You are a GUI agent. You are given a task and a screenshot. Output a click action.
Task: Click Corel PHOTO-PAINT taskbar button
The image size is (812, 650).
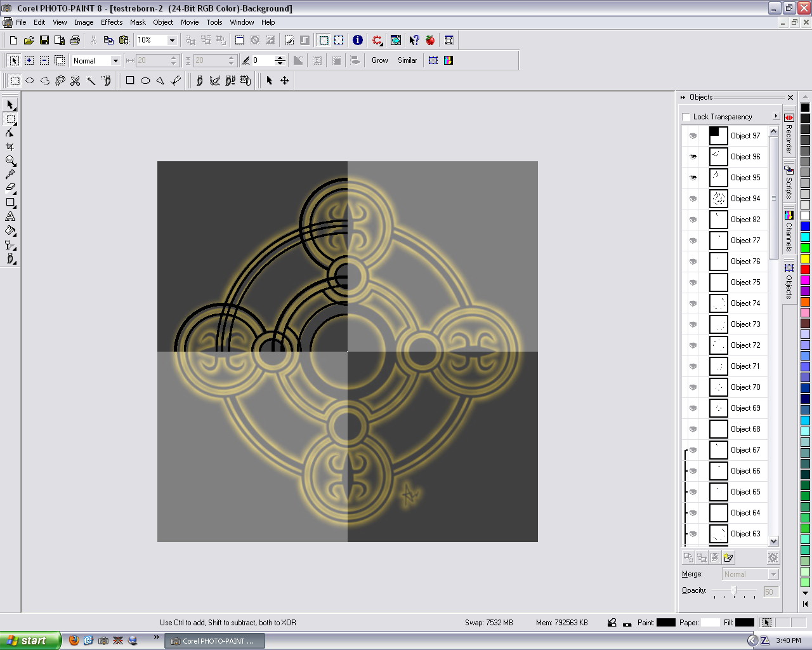pyautogui.click(x=215, y=641)
